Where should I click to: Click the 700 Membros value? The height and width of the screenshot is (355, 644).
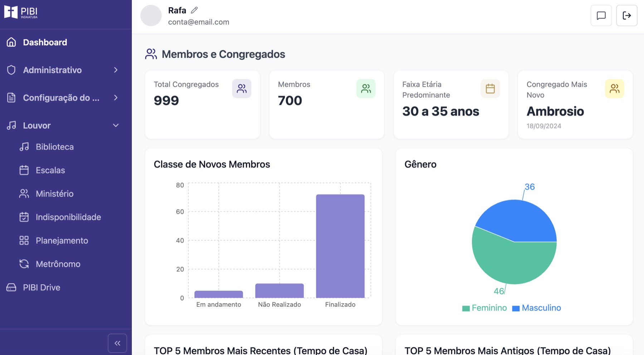290,100
